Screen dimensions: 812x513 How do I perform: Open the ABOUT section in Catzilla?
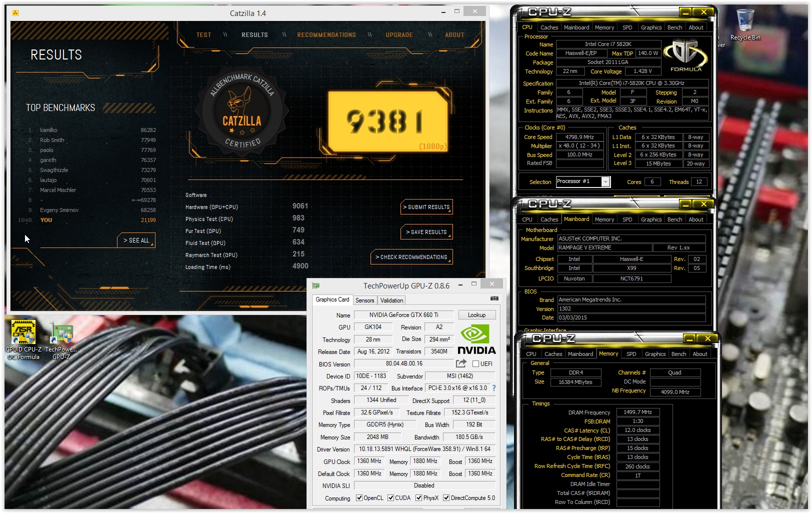pyautogui.click(x=454, y=35)
